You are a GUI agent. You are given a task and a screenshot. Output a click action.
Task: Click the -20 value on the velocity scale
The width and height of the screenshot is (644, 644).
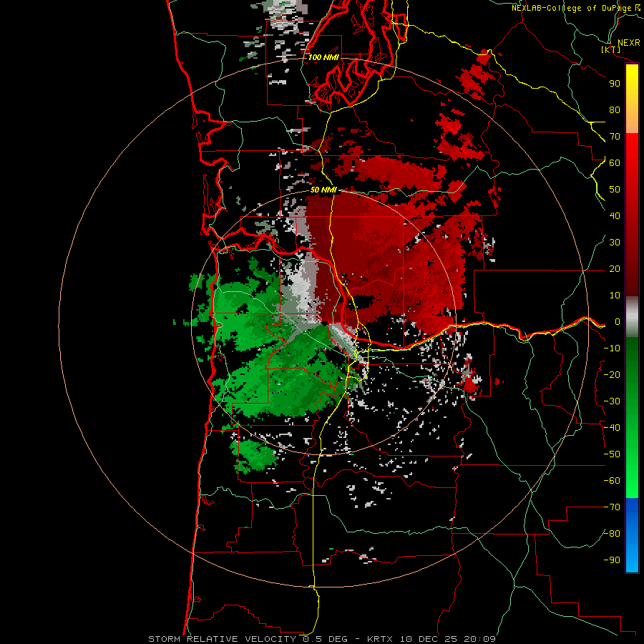tap(612, 374)
